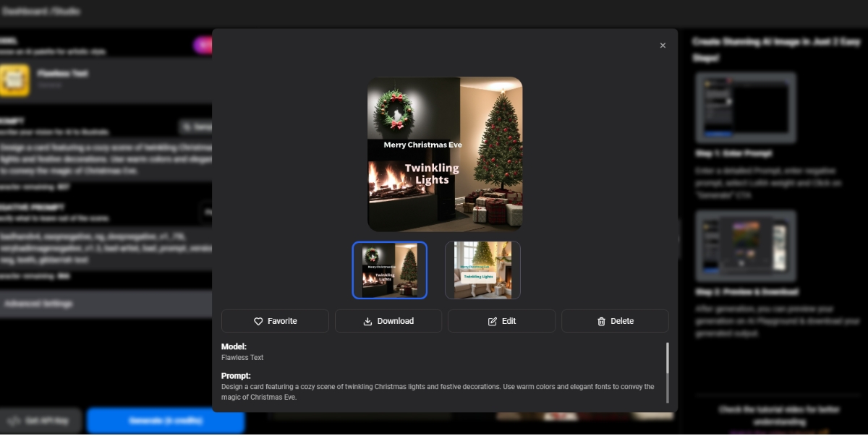
Task: Open the Edit option for image
Action: [501, 321]
